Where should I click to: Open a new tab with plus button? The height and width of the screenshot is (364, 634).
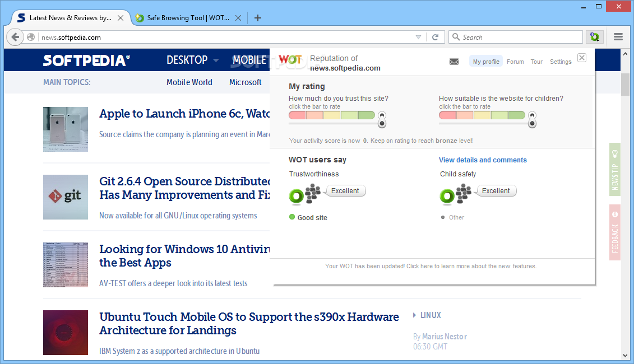click(x=257, y=18)
